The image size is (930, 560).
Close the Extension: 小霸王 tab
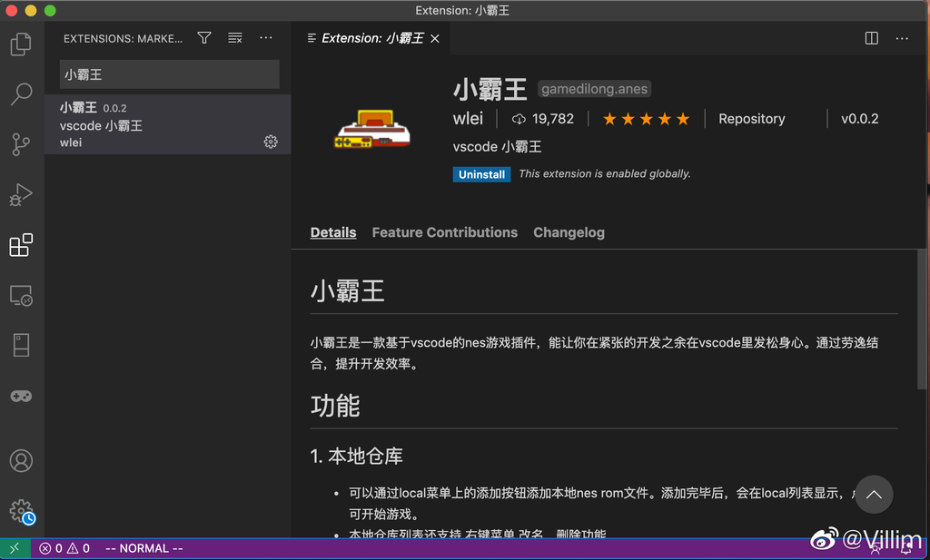pos(435,38)
